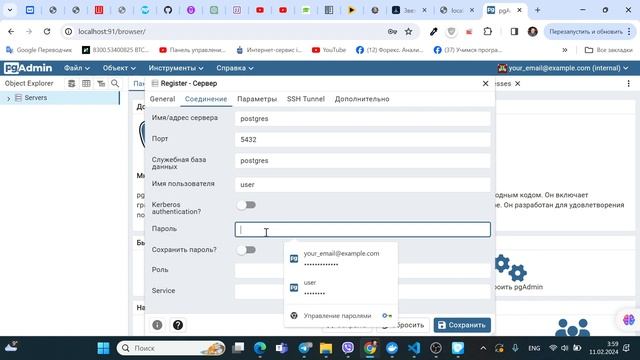Open Управление паролями option
The height and width of the screenshot is (360, 640).
point(341,316)
